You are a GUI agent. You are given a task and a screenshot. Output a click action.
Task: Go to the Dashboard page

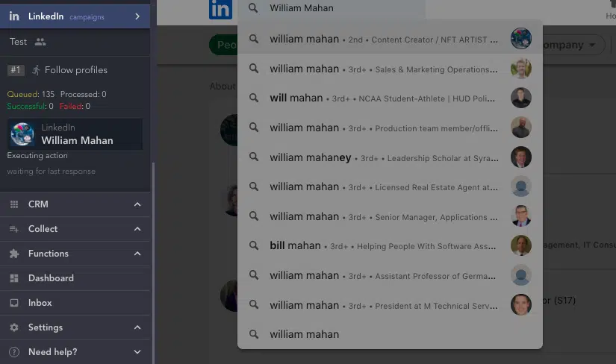51,278
